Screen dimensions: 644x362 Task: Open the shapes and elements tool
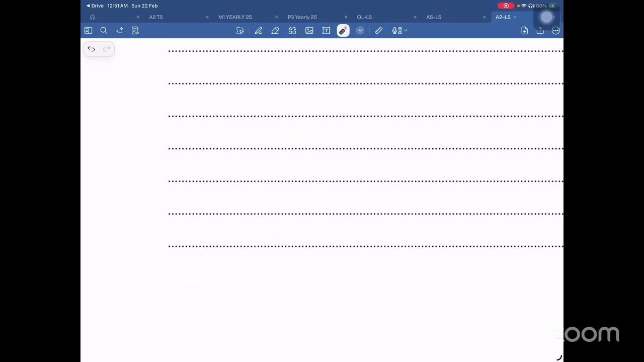[x=292, y=31]
